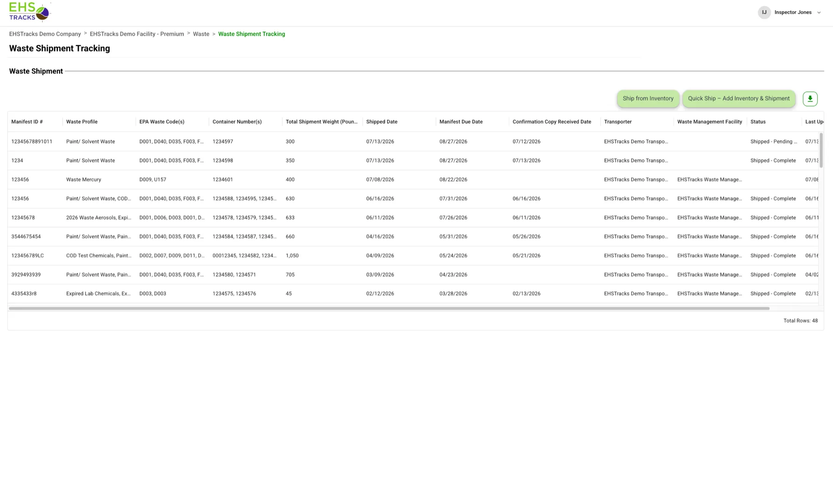Viewport: 833px width, 504px height.
Task: Download the shipment table via export icon
Action: (810, 99)
